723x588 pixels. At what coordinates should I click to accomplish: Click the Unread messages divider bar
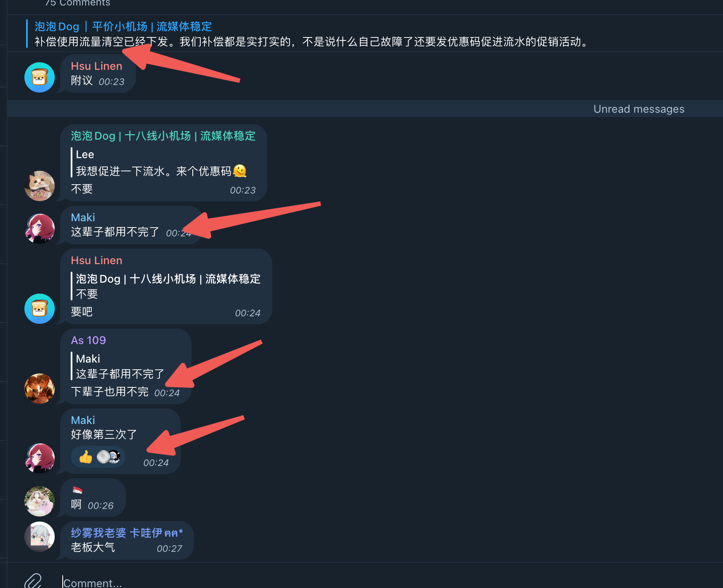pos(365,109)
